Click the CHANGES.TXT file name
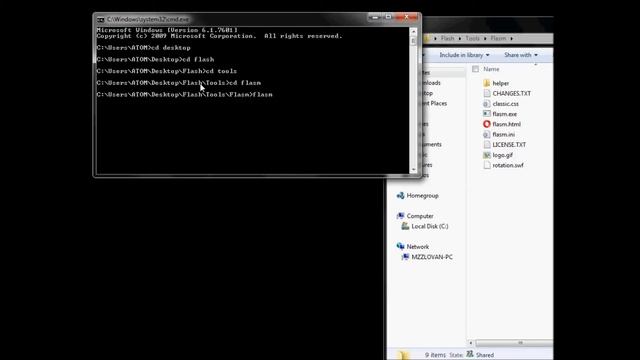 coord(511,93)
